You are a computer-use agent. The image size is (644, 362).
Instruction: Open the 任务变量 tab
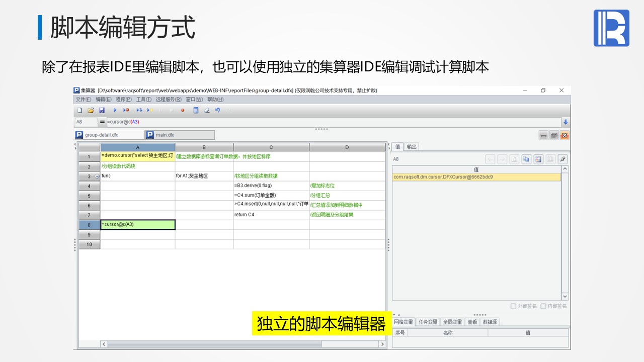(x=428, y=322)
